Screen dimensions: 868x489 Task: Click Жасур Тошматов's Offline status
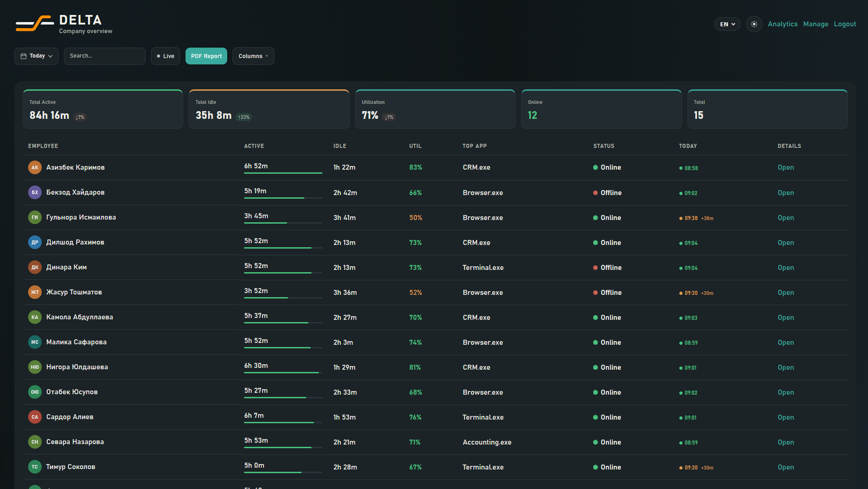click(607, 293)
